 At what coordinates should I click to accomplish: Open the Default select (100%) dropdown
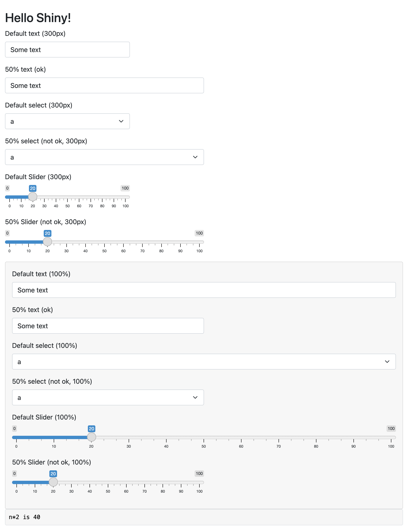coord(204,361)
